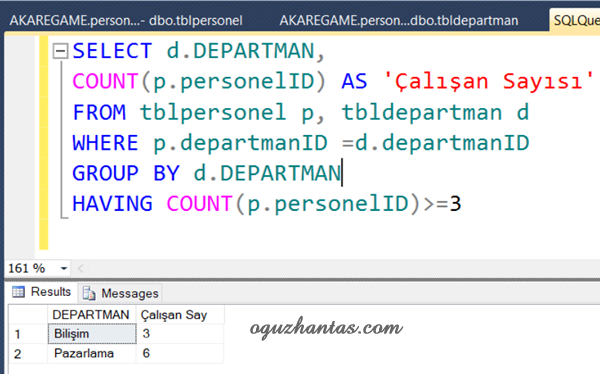Select the Çalışan Say column header
600x374 pixels.
tap(180, 315)
